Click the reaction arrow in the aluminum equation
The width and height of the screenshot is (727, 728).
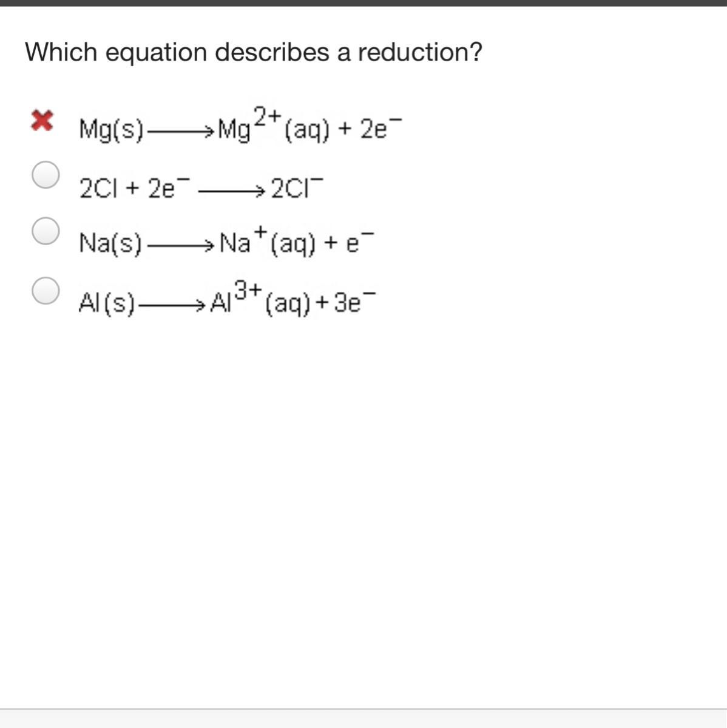tap(172, 305)
